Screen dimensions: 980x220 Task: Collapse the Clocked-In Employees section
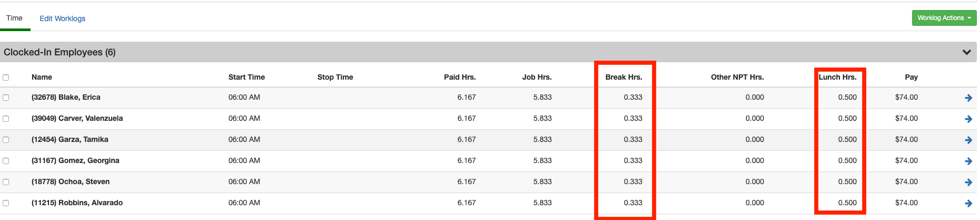pos(966,52)
